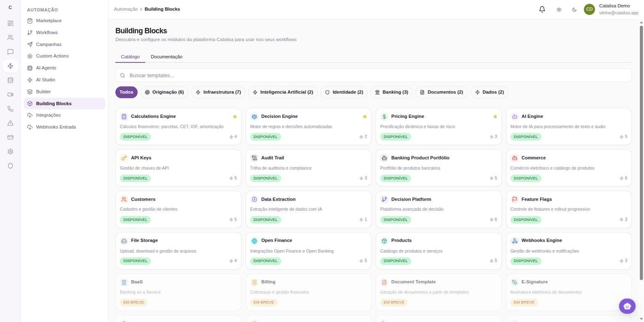The height and width of the screenshot is (322, 644).
Task: Open the database icon in left rail
Action: [11, 80]
